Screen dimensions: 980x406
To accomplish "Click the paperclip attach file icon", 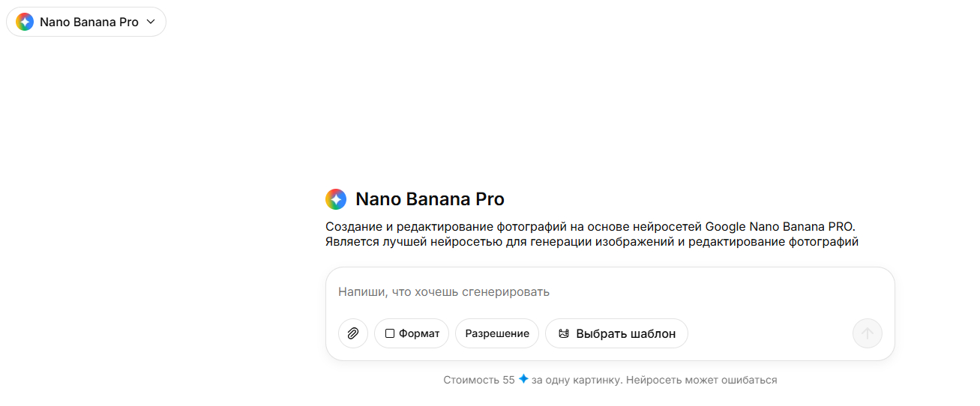I will (353, 333).
